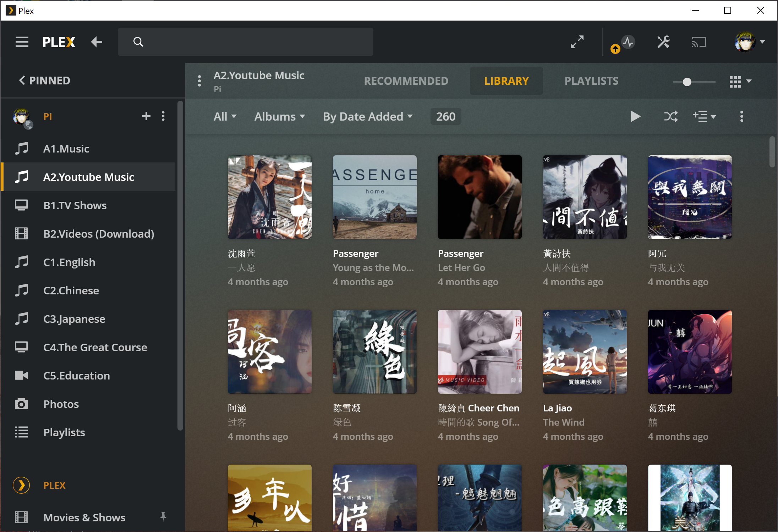Cast playback to another device
Screen dimensions: 778x532
tap(699, 42)
